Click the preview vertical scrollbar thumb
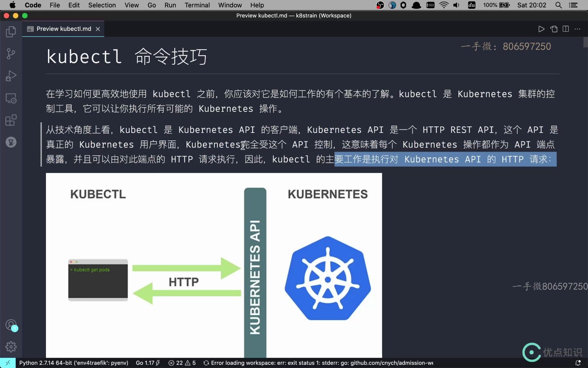Image resolution: width=588 pixels, height=368 pixels. tap(585, 42)
